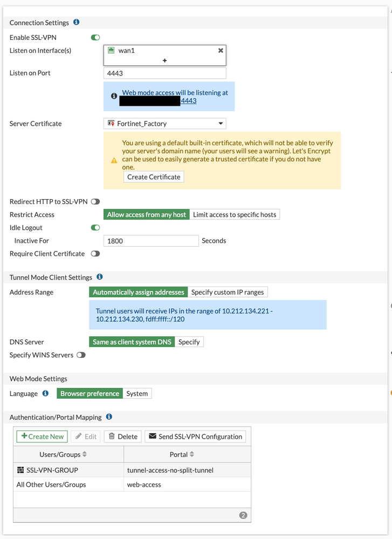This screenshot has width=392, height=539.
Task: Remove wan1 interface with the X icon
Action: point(220,50)
